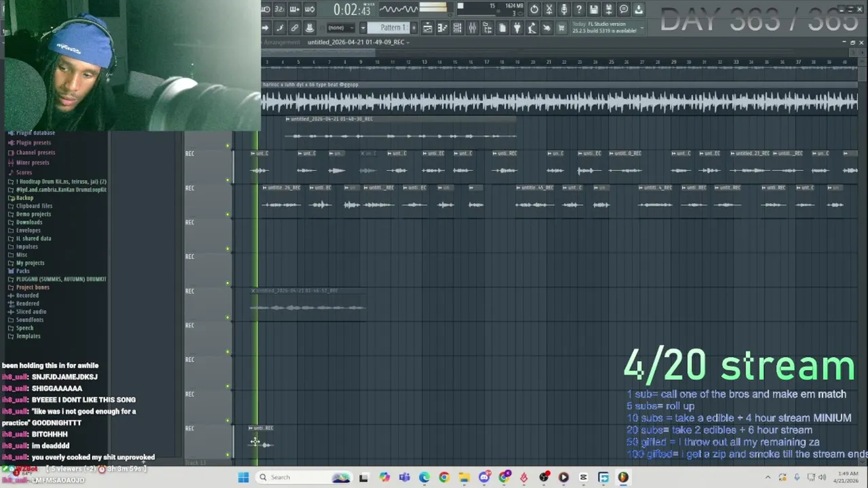The image size is (868, 488).
Task: Open the pattern options arrow left of Pattern 1
Action: (363, 28)
